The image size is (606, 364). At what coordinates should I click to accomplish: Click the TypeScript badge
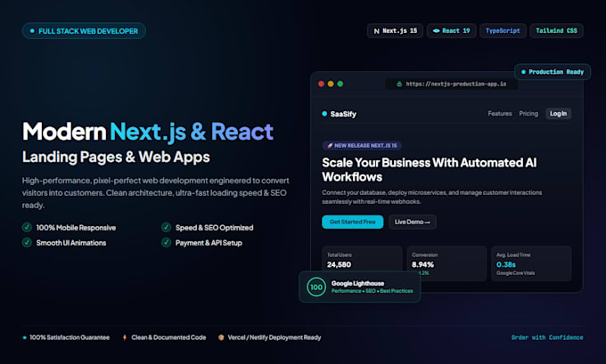(503, 31)
